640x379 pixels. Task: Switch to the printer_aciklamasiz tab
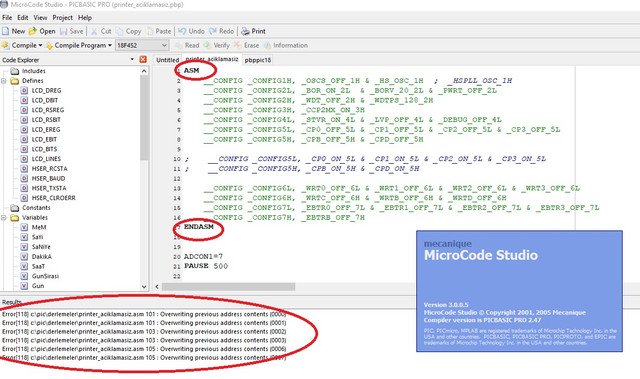click(x=212, y=59)
